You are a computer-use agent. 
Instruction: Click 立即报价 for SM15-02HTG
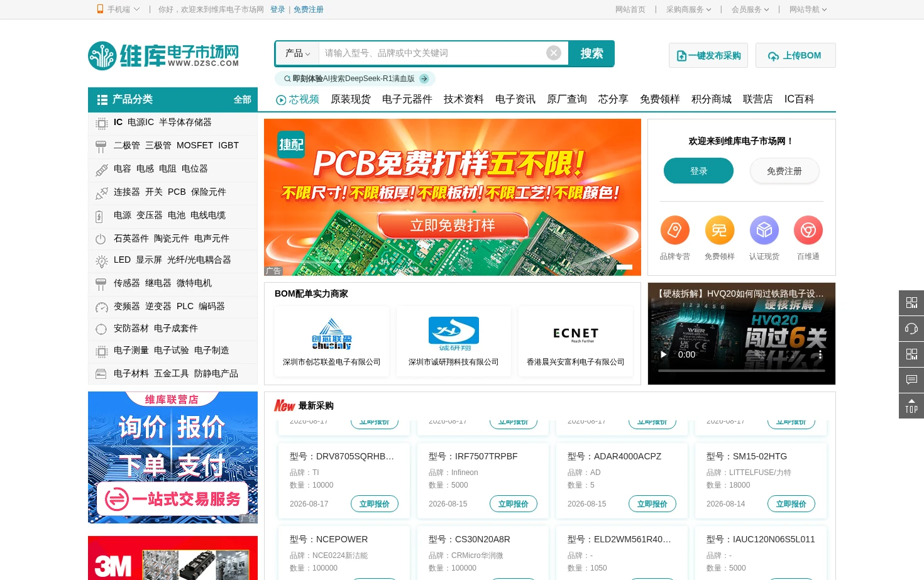791,504
